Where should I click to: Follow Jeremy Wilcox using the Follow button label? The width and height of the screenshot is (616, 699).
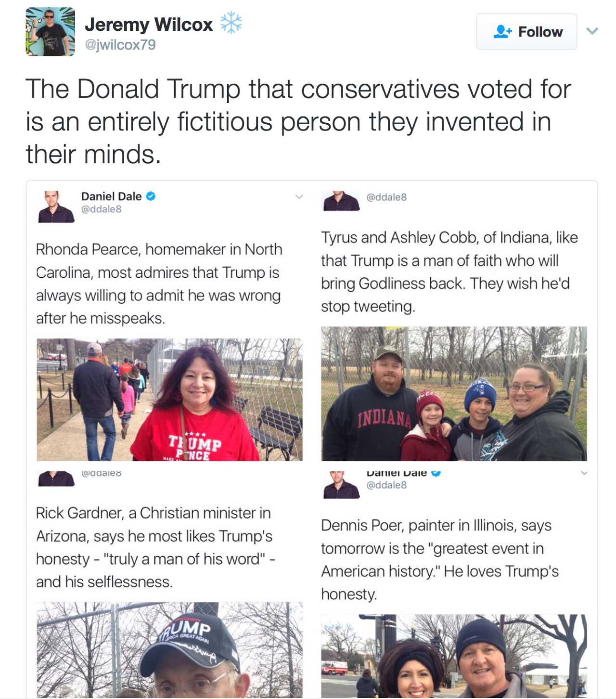pos(540,32)
